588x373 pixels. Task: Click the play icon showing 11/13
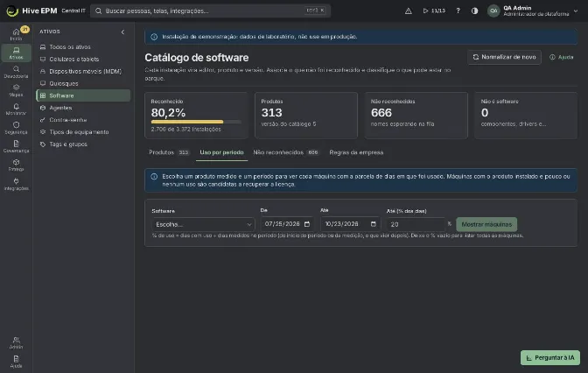434,11
